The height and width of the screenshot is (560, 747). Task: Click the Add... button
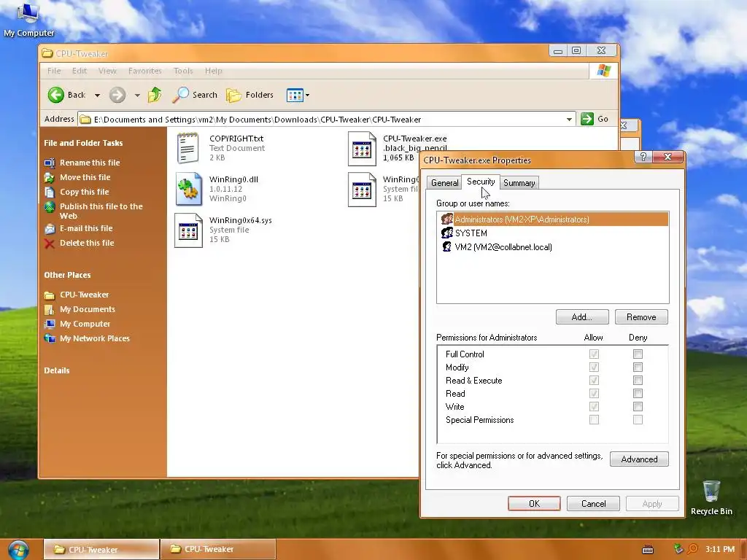click(x=581, y=317)
